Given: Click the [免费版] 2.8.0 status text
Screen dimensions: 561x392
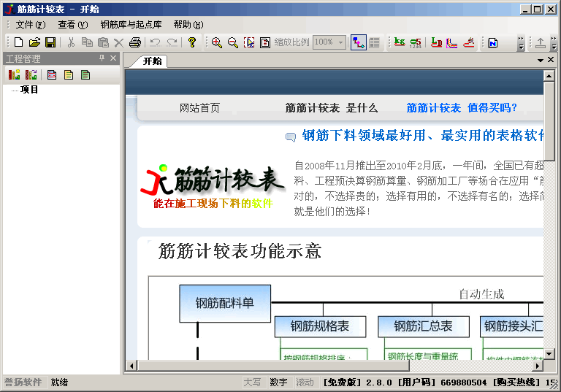Looking at the screenshot, I should pos(357,383).
